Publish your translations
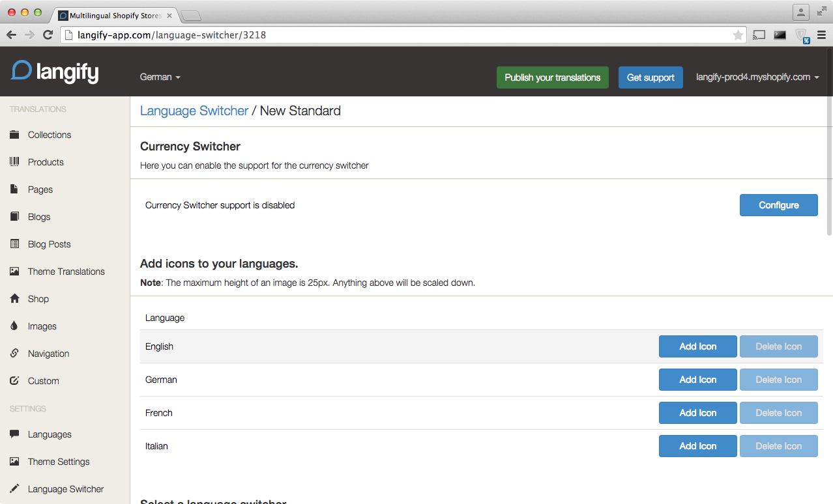833x504 pixels. point(552,77)
